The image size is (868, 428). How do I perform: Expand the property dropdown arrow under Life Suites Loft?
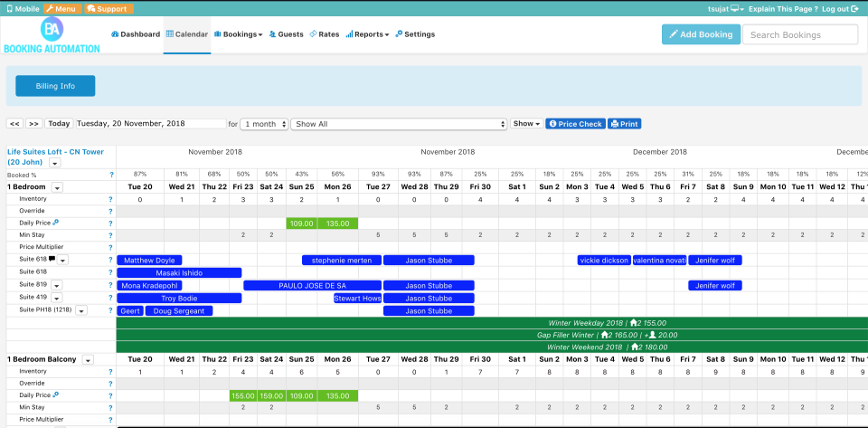click(55, 163)
